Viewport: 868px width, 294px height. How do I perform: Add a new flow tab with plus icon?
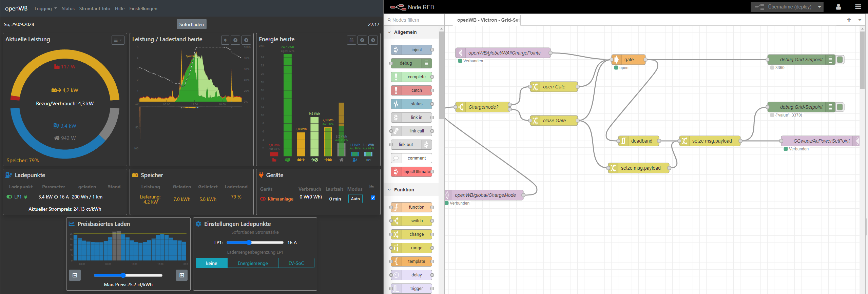click(849, 20)
